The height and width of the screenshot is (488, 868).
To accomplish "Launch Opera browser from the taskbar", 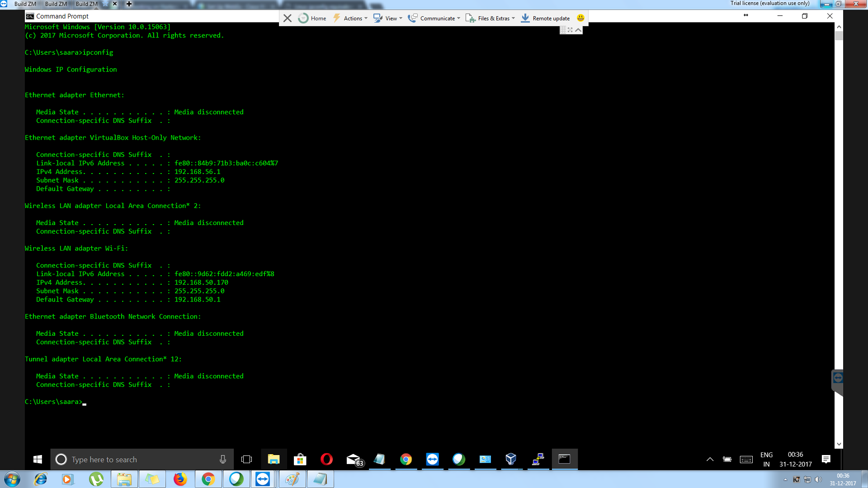I will pyautogui.click(x=327, y=459).
